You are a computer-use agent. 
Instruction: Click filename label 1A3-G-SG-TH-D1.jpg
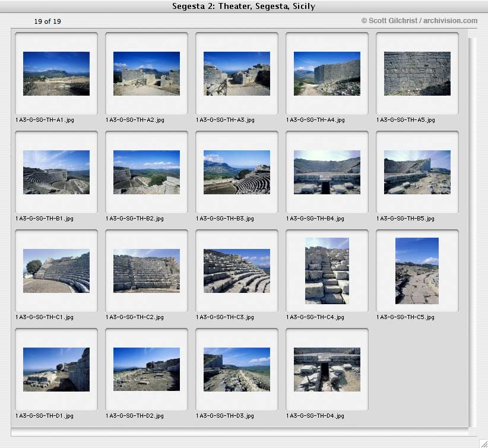(45, 416)
